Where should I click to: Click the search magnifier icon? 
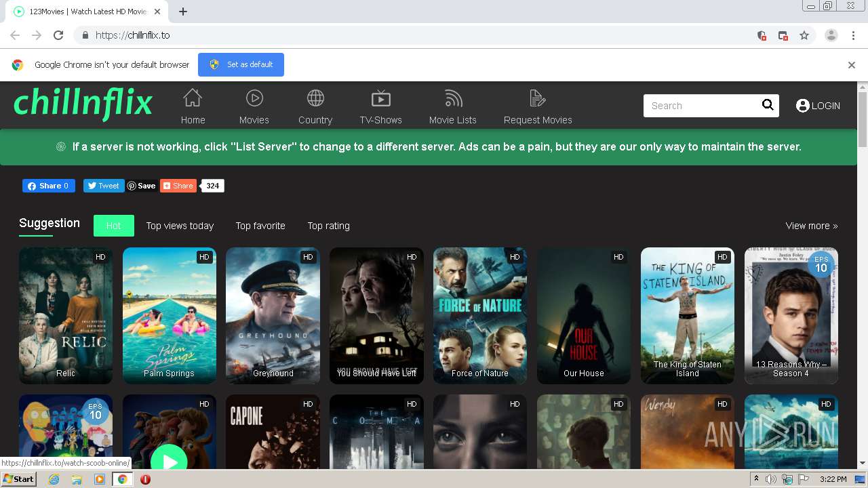click(768, 105)
